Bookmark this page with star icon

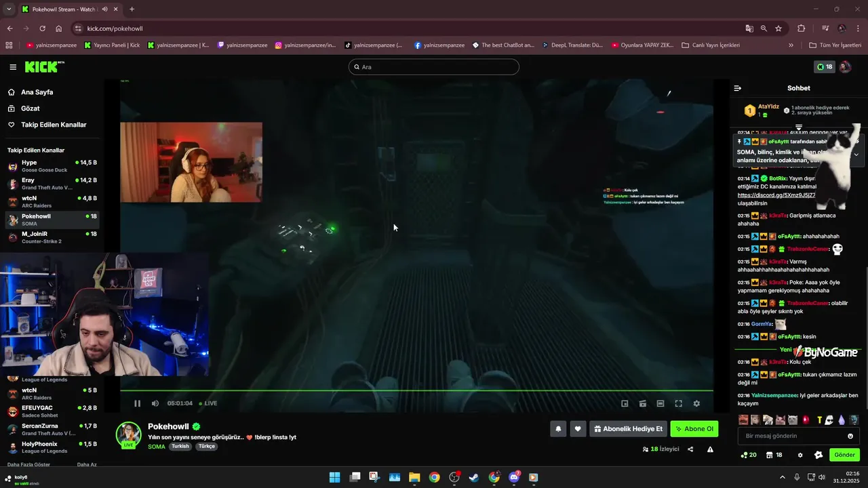point(778,28)
